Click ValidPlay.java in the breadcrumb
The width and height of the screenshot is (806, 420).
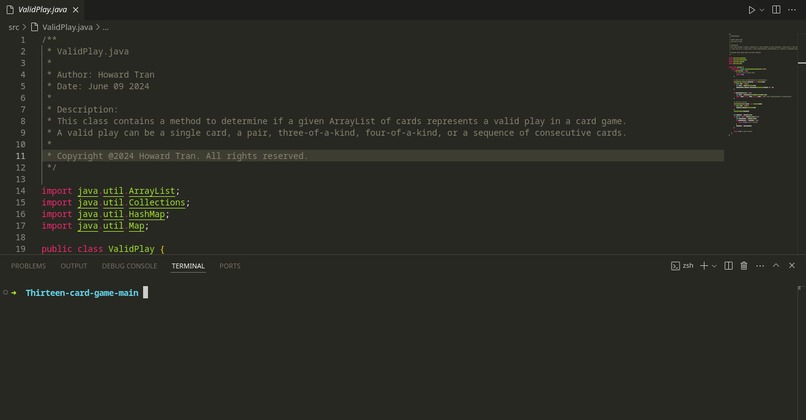click(67, 27)
